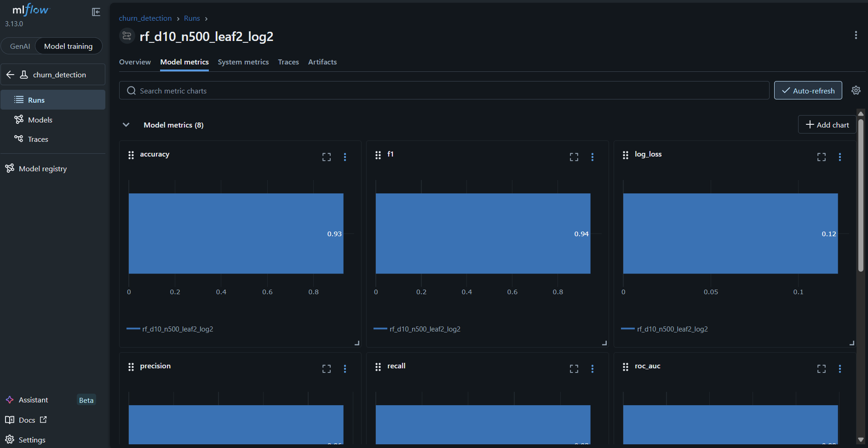This screenshot has width=868, height=448.
Task: Switch to GenAI mode
Action: 20,46
